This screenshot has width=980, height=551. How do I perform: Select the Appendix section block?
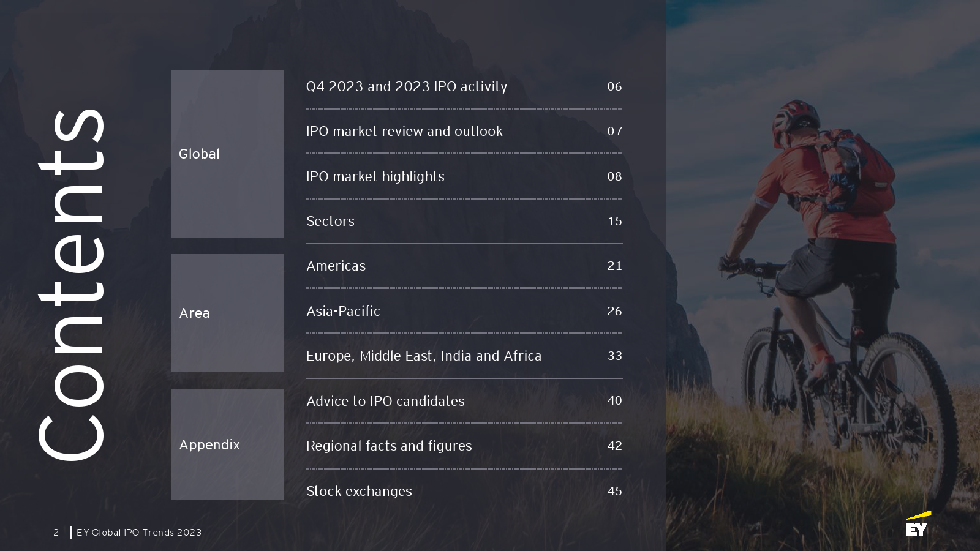(x=227, y=444)
